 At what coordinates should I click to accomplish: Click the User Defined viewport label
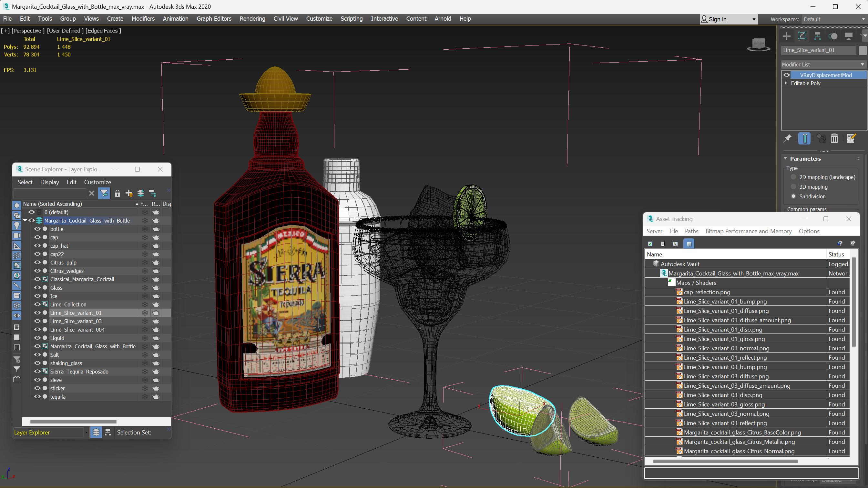coord(65,31)
